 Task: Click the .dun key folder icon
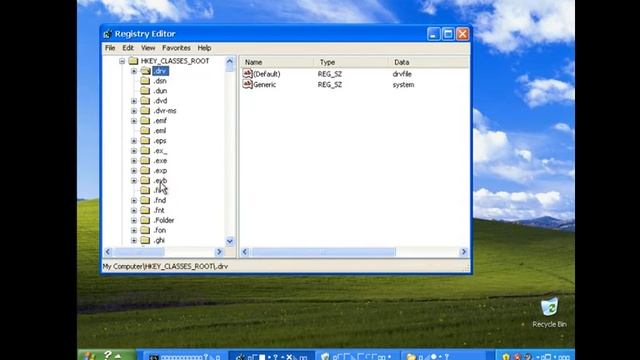145,91
